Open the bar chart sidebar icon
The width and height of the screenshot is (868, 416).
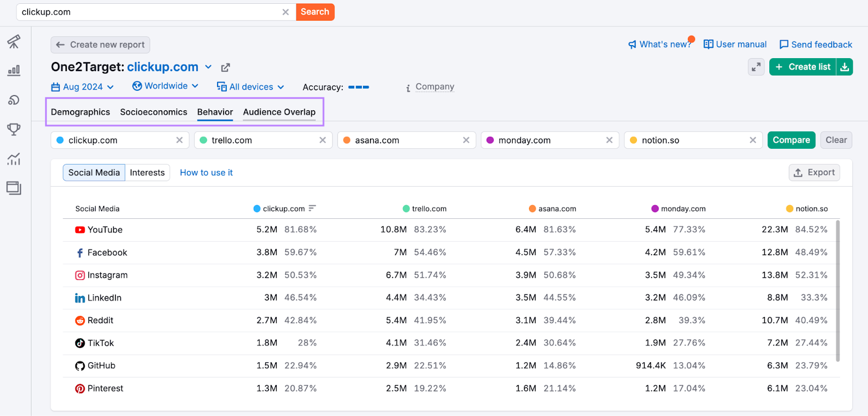click(x=14, y=71)
